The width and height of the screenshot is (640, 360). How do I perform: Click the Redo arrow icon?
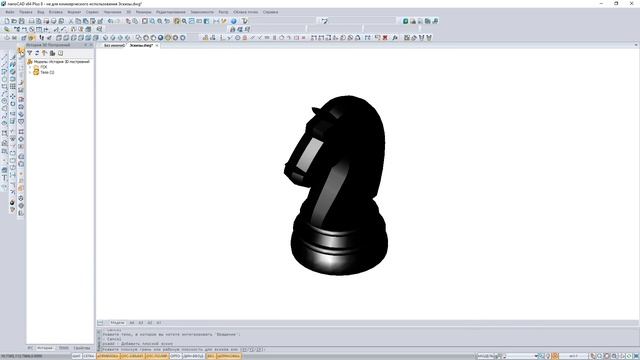click(118, 21)
